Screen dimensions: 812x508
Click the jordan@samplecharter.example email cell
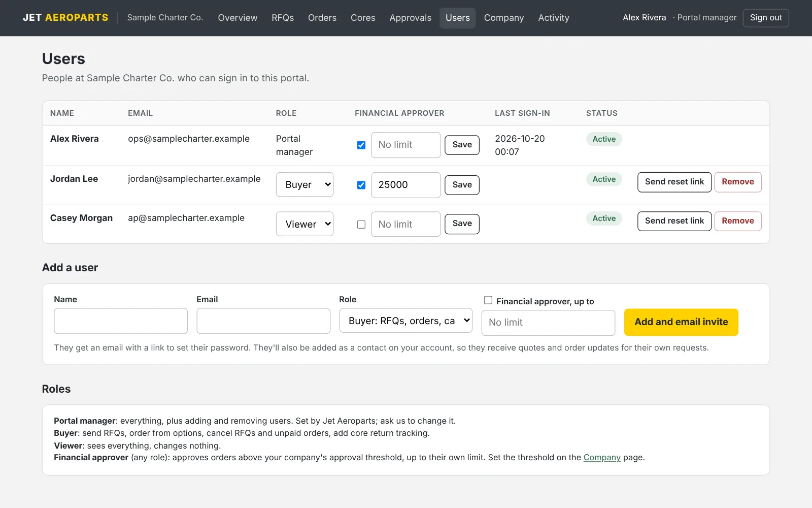point(194,179)
